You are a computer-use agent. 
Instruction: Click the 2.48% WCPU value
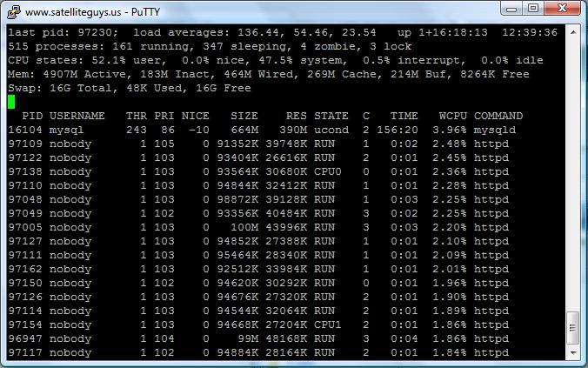[x=449, y=144]
